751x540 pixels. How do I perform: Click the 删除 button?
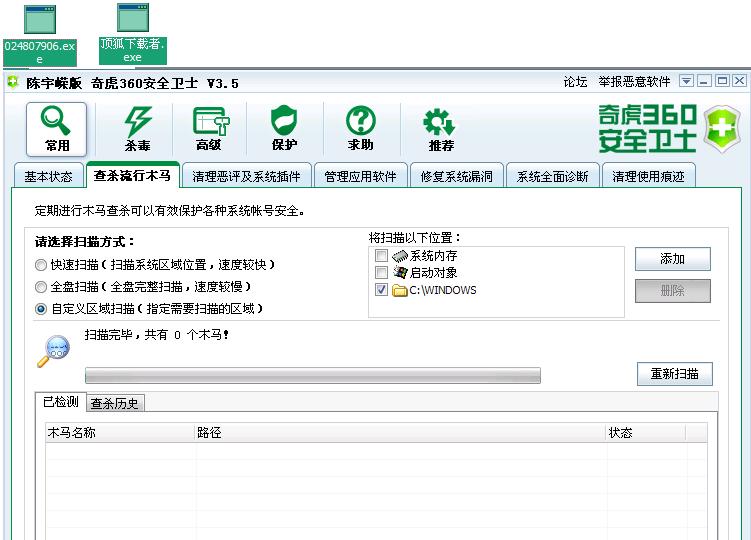[x=672, y=290]
